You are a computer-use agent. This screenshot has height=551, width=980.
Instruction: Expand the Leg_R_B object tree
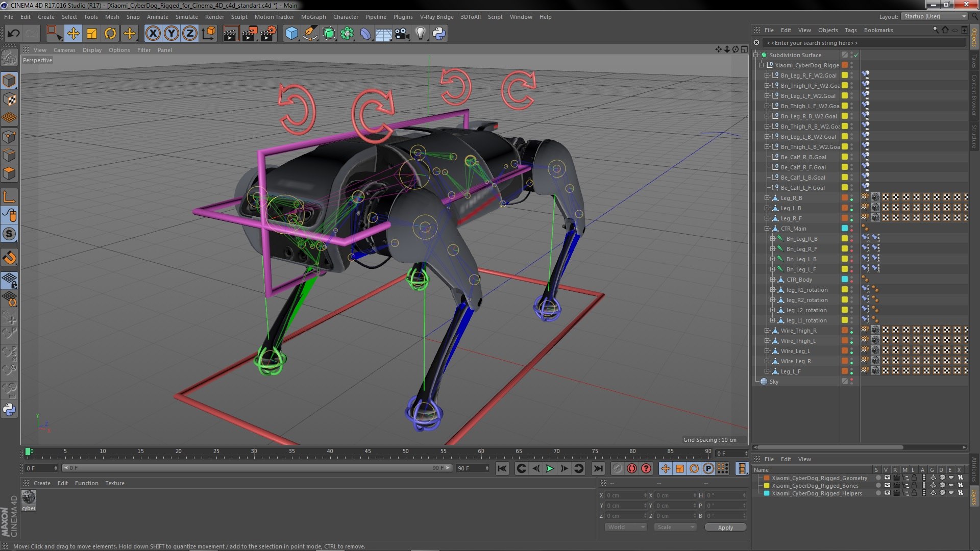click(x=767, y=198)
